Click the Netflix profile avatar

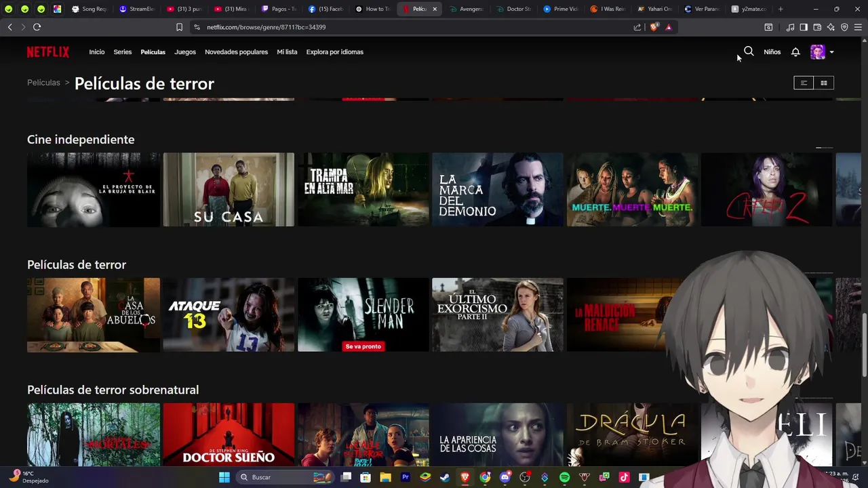818,52
